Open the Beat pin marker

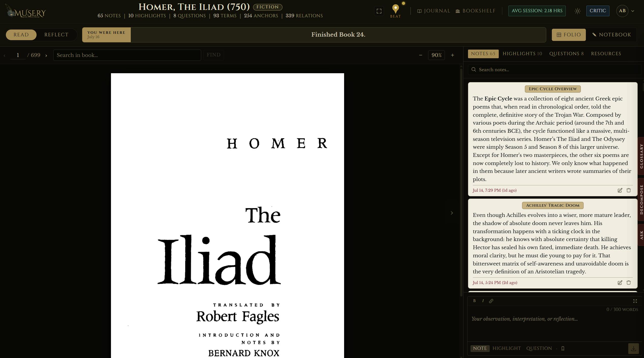(395, 11)
